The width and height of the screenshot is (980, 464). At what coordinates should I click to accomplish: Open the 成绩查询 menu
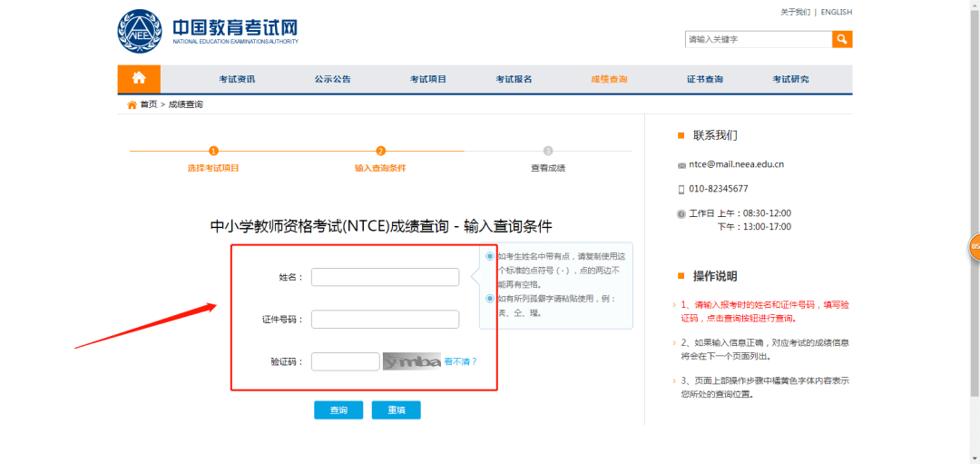pyautogui.click(x=610, y=79)
